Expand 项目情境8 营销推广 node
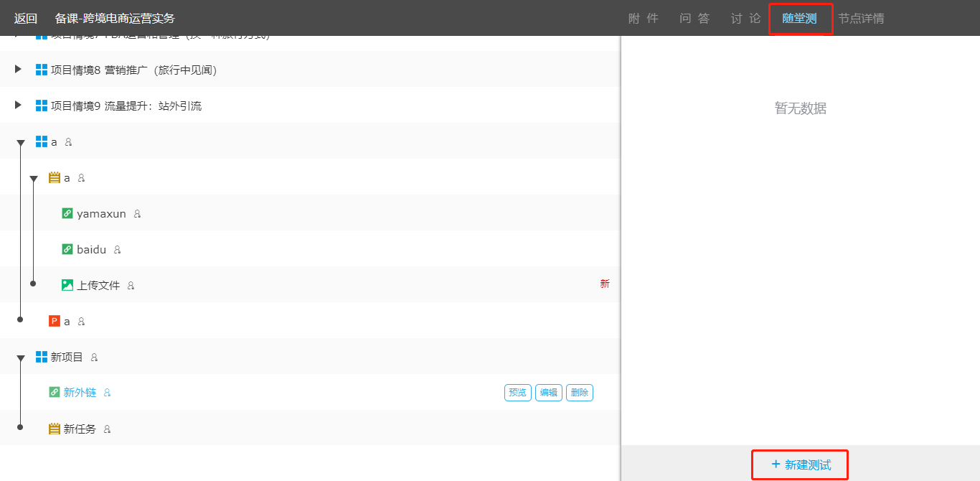The image size is (980, 481). tap(19, 69)
